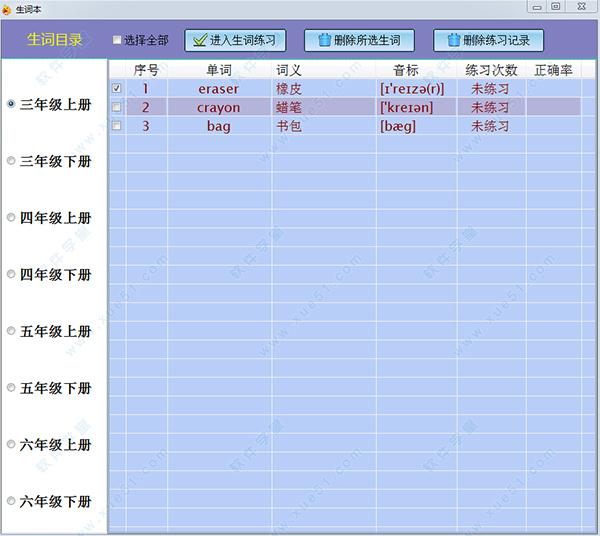600x536 pixels.
Task: Click the 练习次数 column header
Action: 492,70
